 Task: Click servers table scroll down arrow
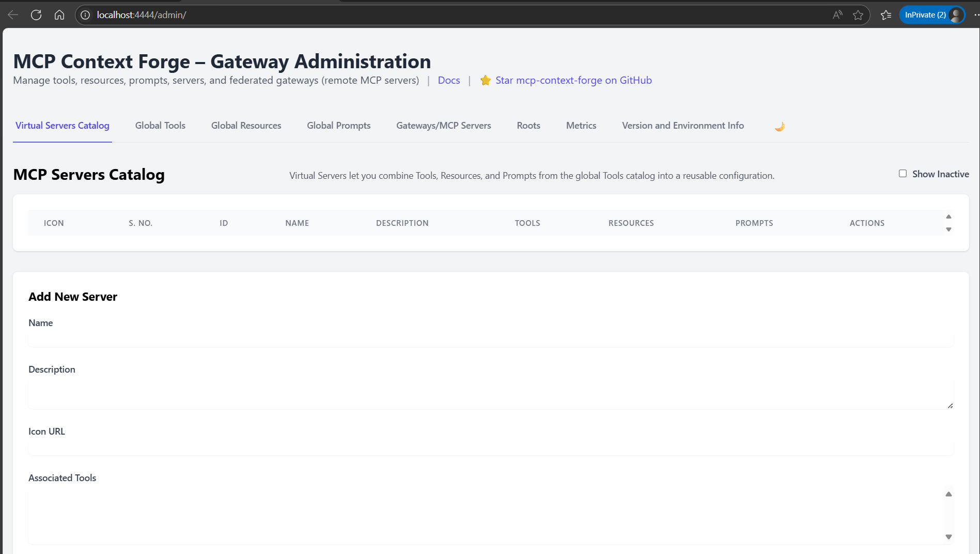[x=948, y=229]
